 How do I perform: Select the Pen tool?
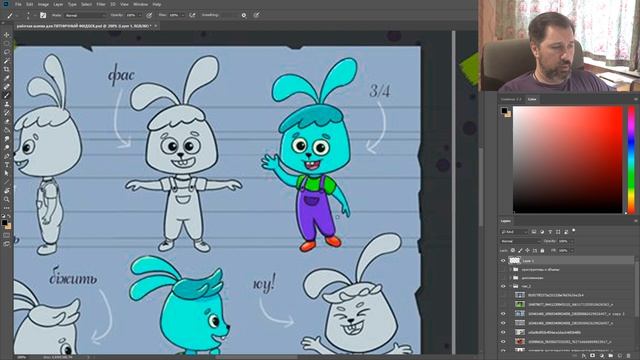(7, 156)
